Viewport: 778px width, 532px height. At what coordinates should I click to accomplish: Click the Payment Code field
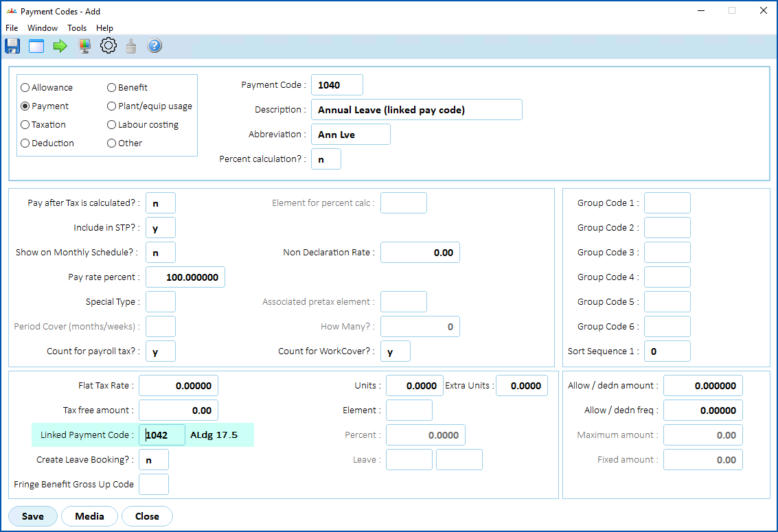tap(337, 85)
